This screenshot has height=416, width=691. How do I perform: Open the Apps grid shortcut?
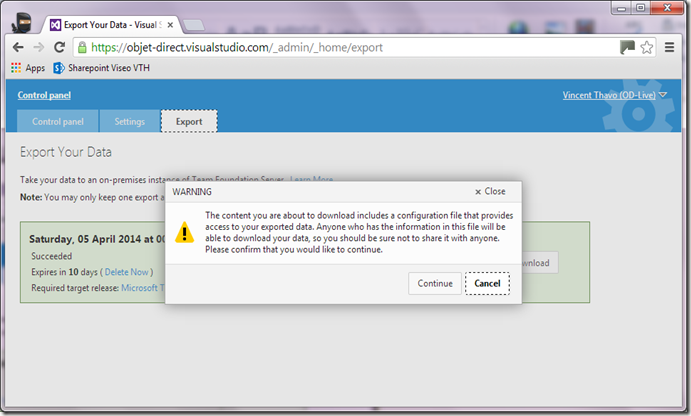tap(28, 68)
